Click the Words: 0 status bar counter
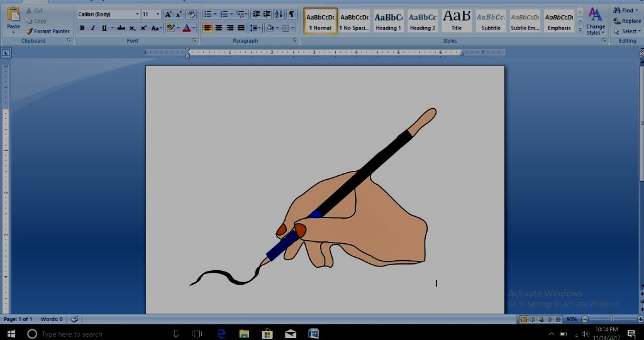The height and width of the screenshot is (340, 644). coord(52,319)
